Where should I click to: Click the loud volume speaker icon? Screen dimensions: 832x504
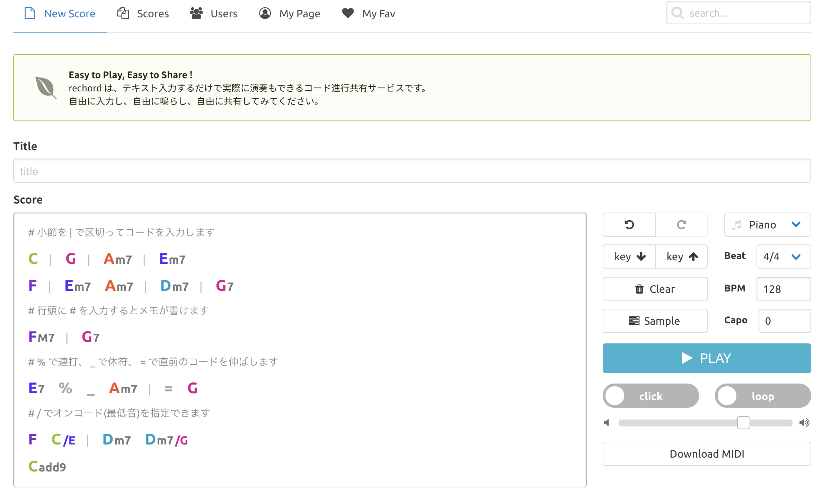click(804, 423)
